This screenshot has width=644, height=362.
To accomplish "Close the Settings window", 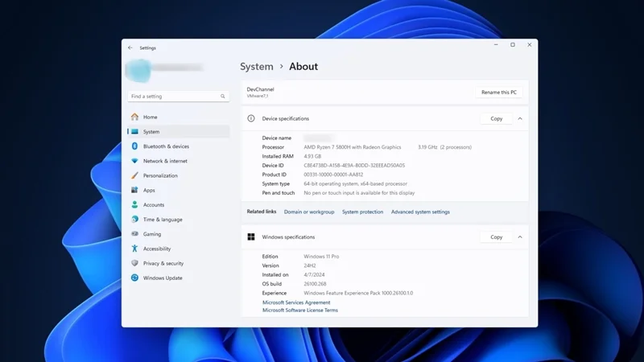I will click(530, 45).
